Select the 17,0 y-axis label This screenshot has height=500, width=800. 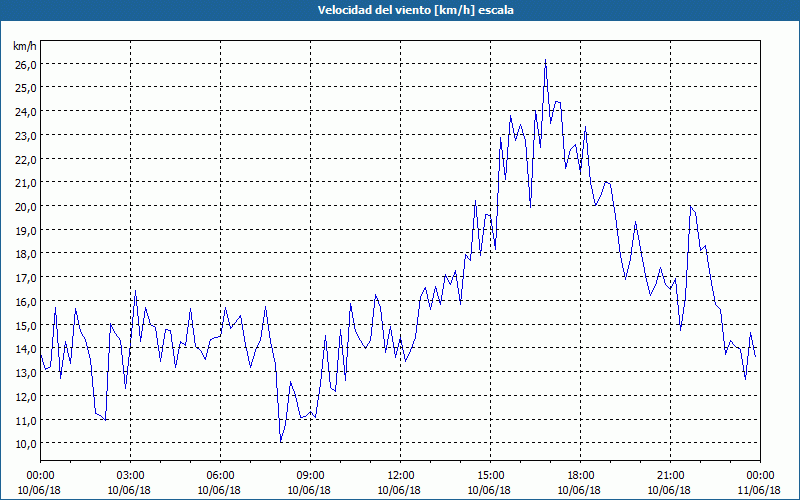click(24, 278)
